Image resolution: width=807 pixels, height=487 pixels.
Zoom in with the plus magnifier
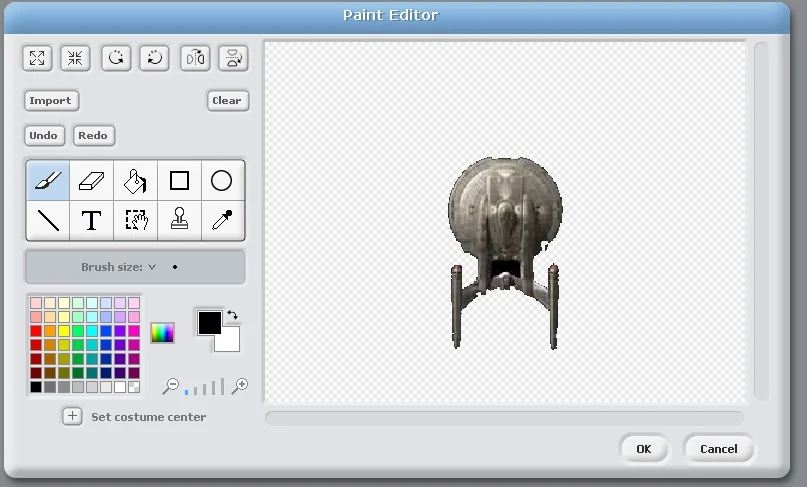point(240,386)
